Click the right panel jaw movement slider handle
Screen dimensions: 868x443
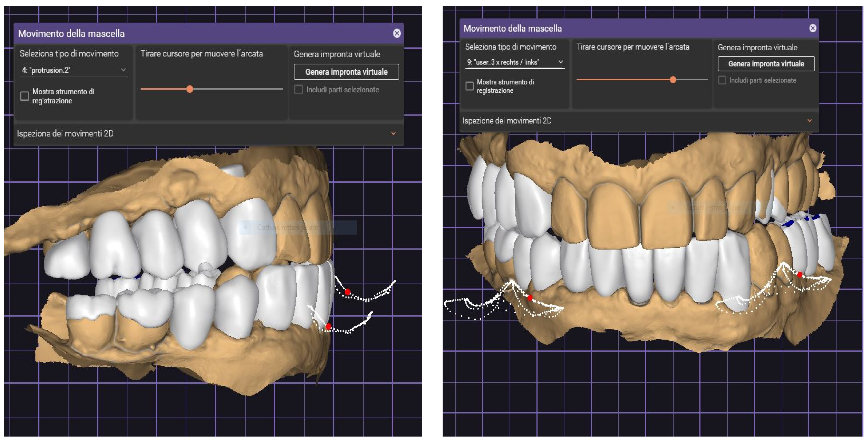[x=673, y=80]
